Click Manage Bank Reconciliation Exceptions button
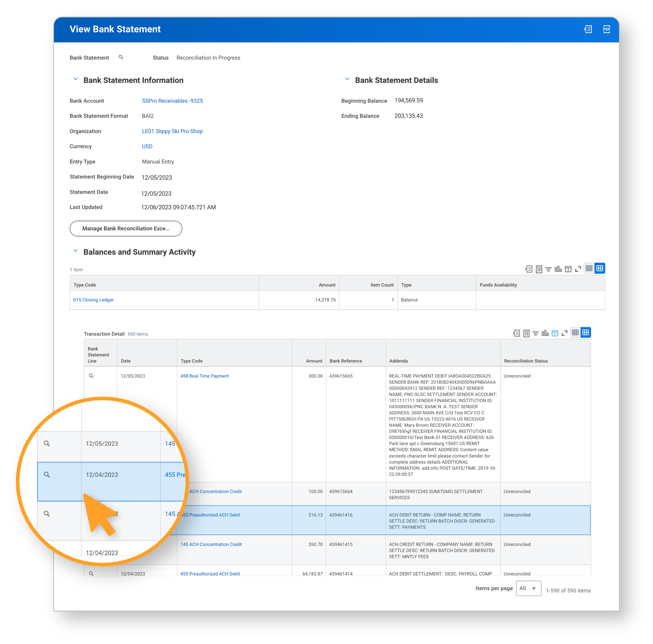This screenshot has width=653, height=644. tap(126, 229)
